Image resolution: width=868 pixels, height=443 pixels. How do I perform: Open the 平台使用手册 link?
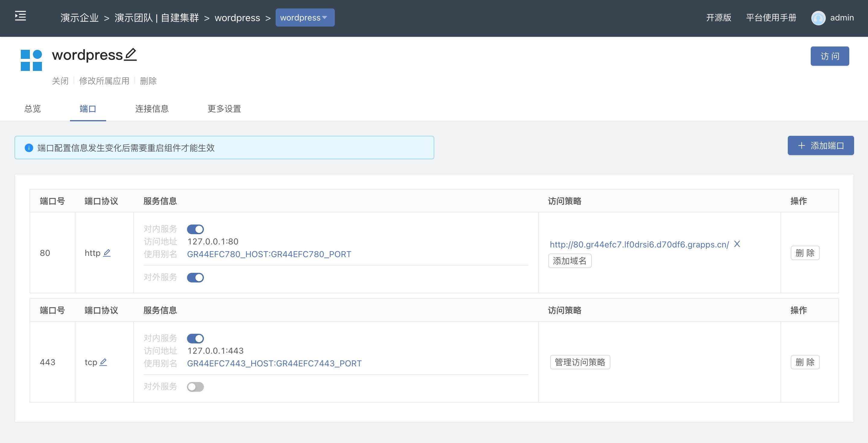coord(771,18)
